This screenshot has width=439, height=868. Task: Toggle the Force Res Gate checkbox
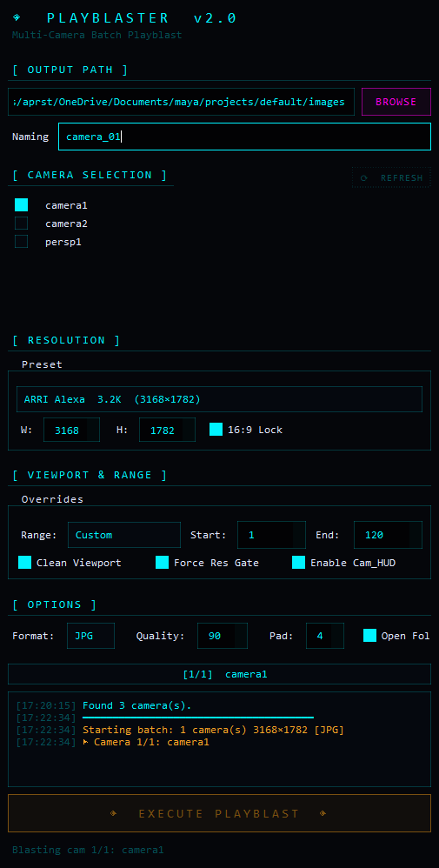(x=162, y=563)
